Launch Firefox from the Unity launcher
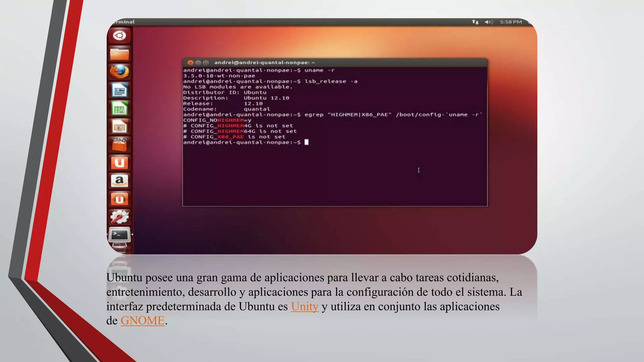Viewport: 644px width, 362px height. tap(119, 72)
